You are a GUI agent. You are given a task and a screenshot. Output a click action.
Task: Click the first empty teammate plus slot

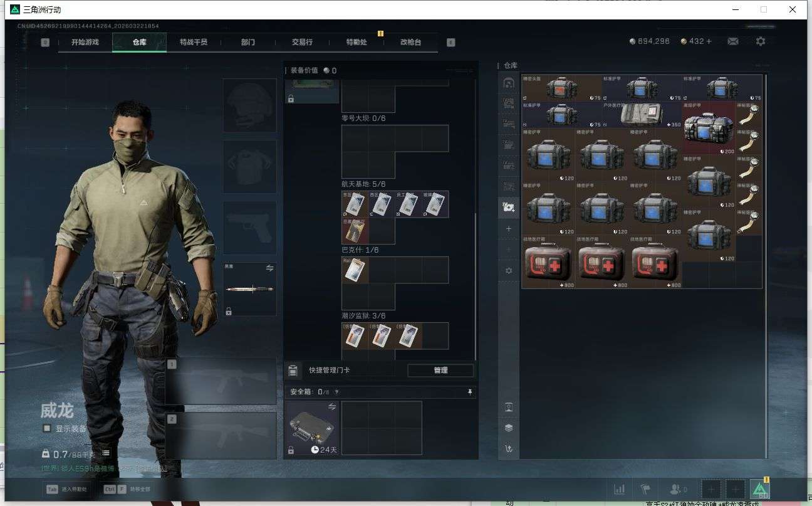click(710, 489)
